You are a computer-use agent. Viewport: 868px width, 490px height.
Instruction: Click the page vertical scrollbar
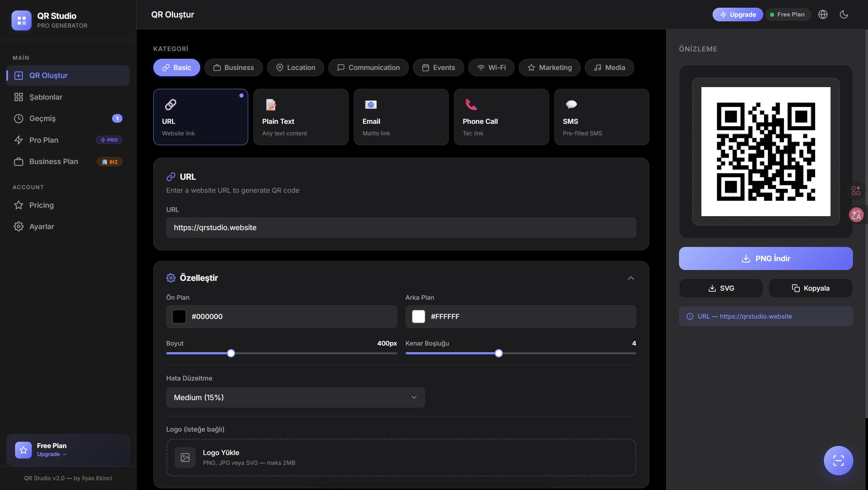866,224
